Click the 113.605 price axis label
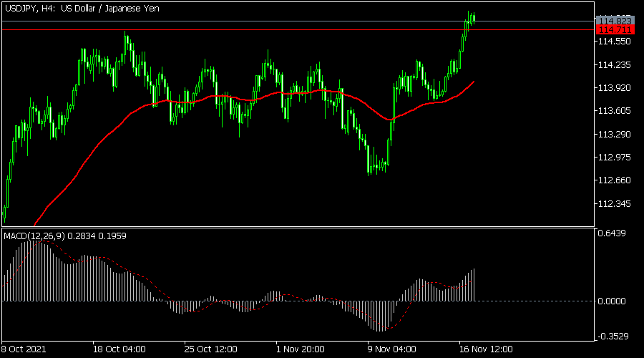The height and width of the screenshot is (358, 644). coord(614,110)
